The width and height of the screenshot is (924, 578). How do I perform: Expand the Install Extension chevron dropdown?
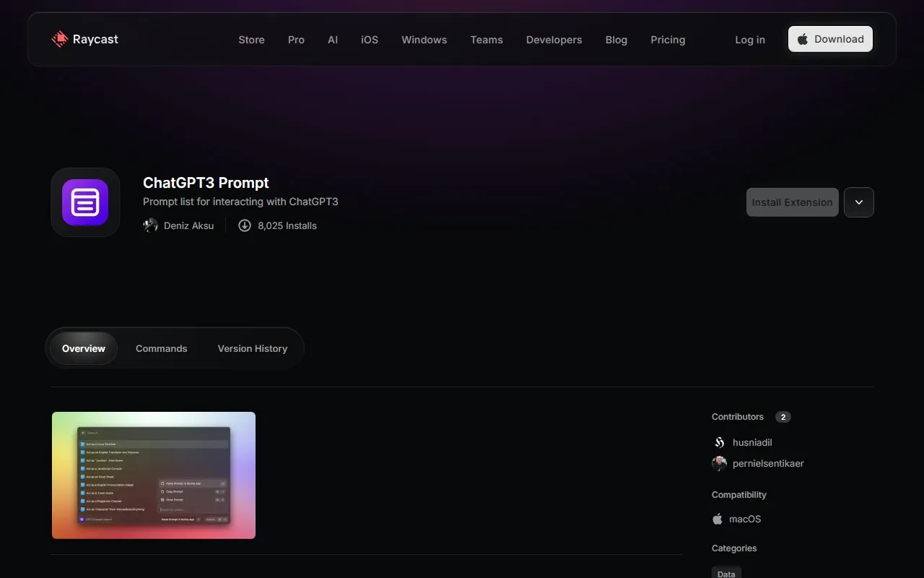click(858, 202)
